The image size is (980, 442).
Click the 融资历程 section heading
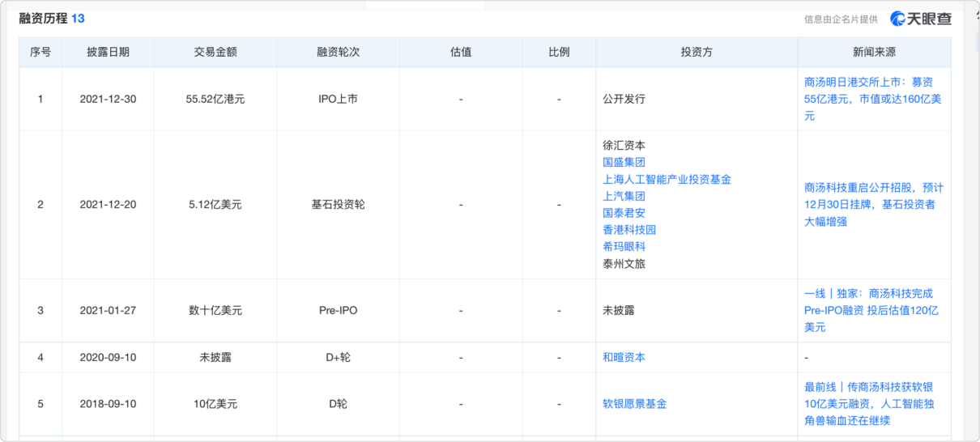tap(43, 18)
